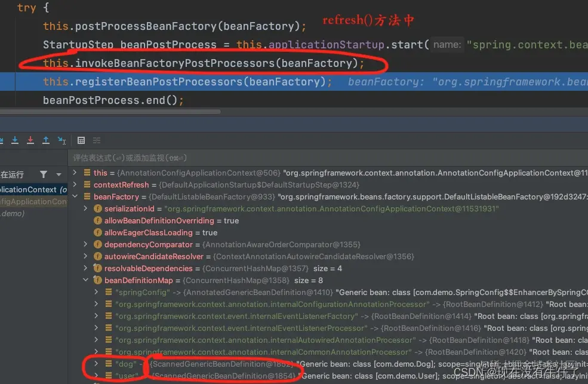Screen dimensions: 588x384
Task: Expand the "springConfig" map entry
Action: point(96,292)
